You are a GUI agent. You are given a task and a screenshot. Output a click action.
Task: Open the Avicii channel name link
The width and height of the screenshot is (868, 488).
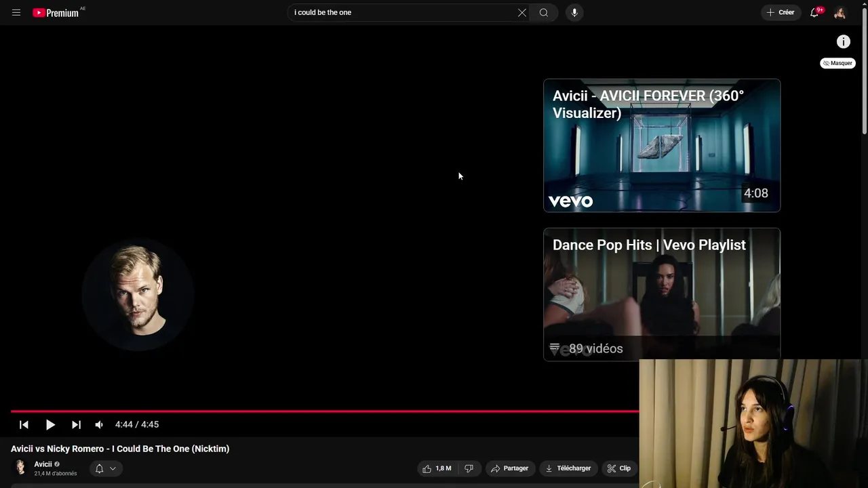43,464
